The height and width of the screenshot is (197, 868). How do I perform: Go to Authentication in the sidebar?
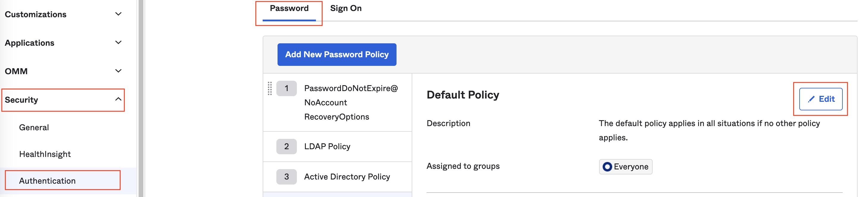tap(47, 181)
